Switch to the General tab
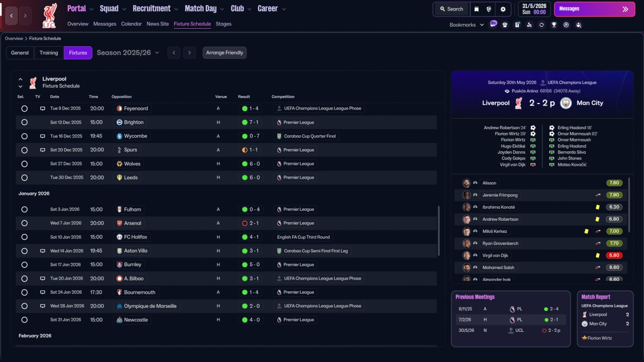 coord(20,53)
